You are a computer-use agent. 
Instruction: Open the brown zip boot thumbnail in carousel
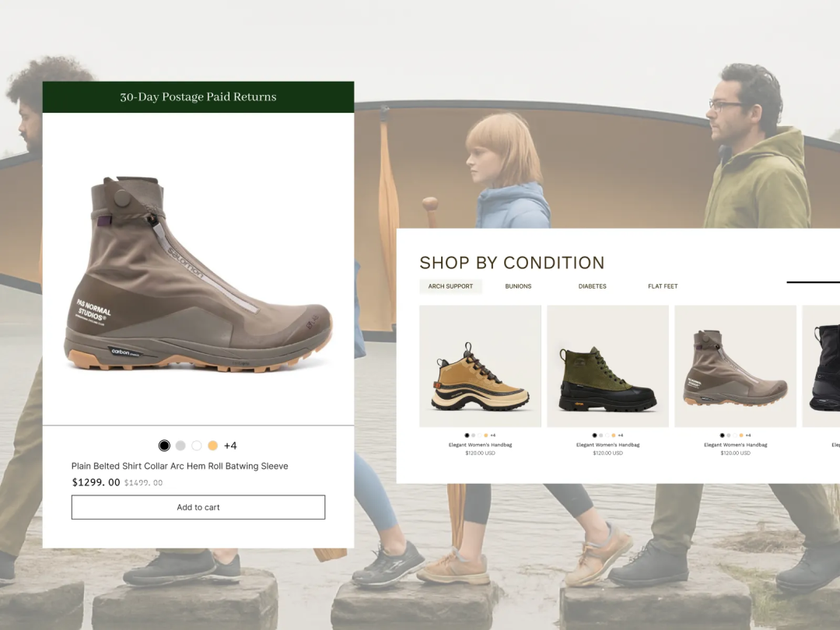735,366
